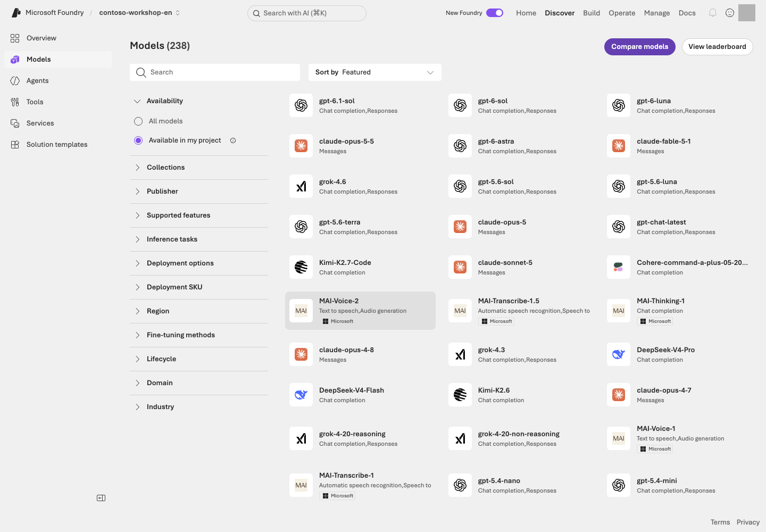The image size is (766, 532).
Task: Click the Overview sidebar icon
Action: coord(15,38)
